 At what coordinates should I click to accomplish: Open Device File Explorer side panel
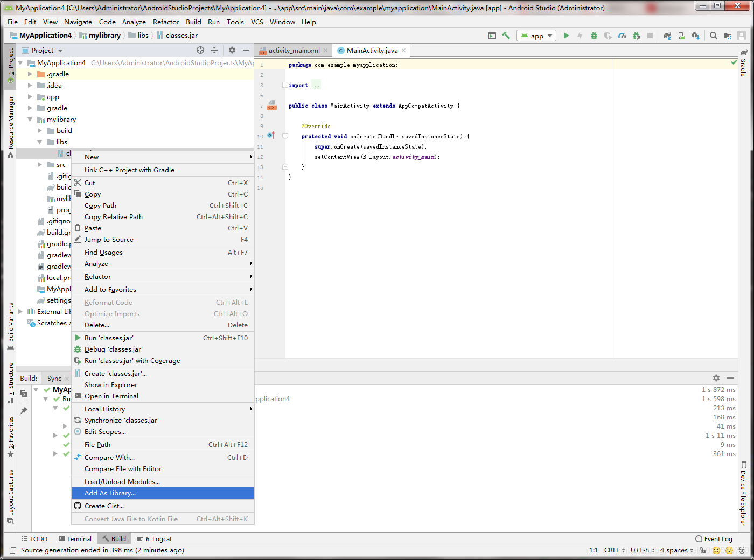pyautogui.click(x=744, y=493)
